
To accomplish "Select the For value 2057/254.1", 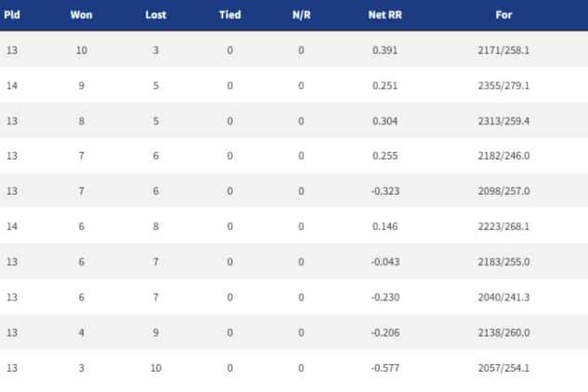I will (x=504, y=368).
